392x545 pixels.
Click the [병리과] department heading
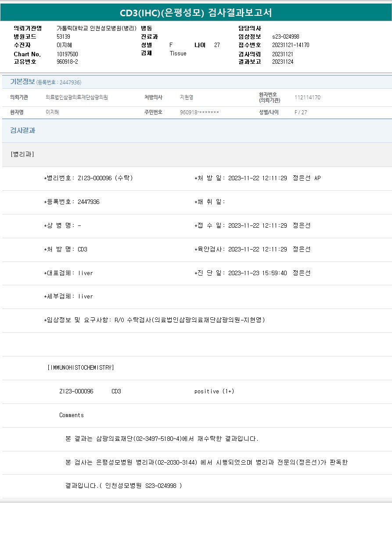[x=22, y=154]
